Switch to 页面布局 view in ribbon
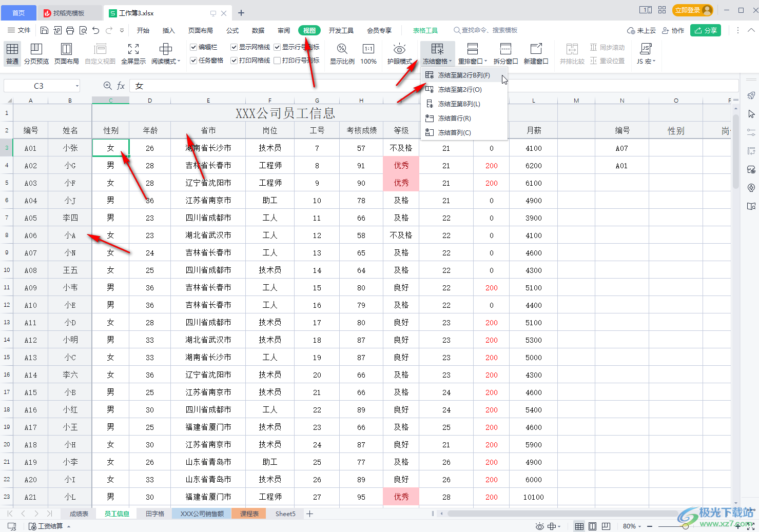This screenshot has width=759, height=532. (66, 54)
